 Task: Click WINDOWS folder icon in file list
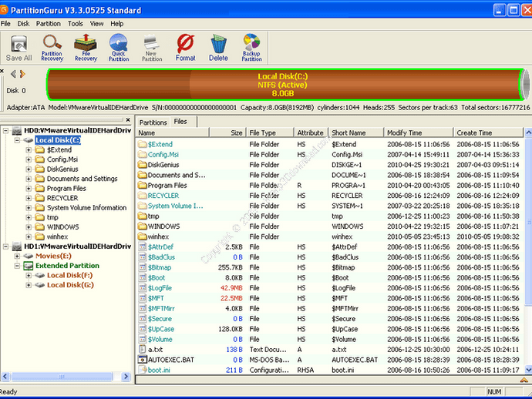[x=143, y=226]
